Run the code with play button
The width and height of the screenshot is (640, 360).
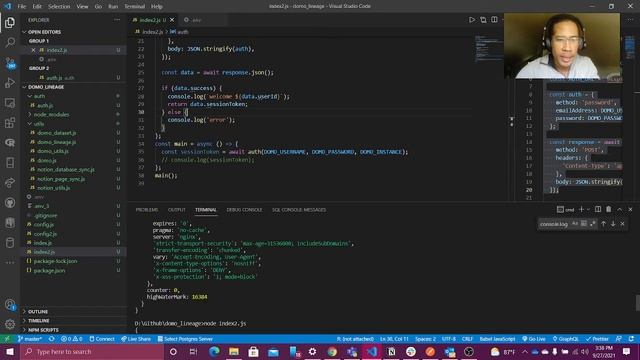coord(472,20)
